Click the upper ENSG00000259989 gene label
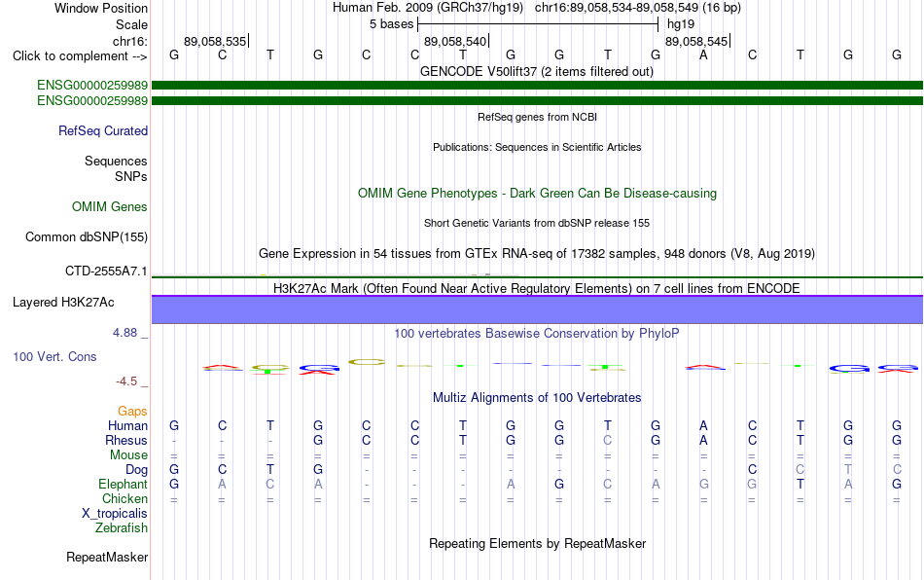Screen dimensions: 924x580 pyautogui.click(x=92, y=86)
